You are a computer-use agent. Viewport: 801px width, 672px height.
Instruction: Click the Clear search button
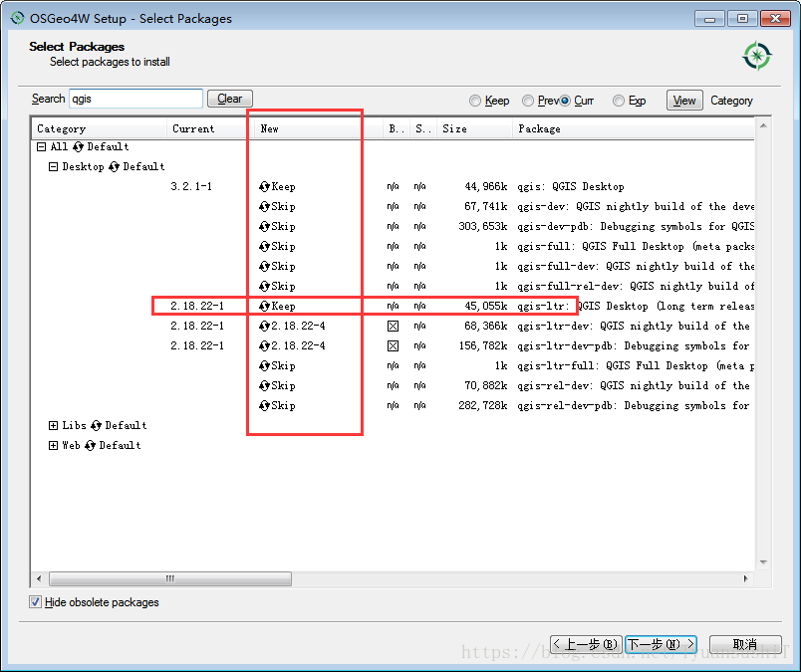tap(230, 99)
